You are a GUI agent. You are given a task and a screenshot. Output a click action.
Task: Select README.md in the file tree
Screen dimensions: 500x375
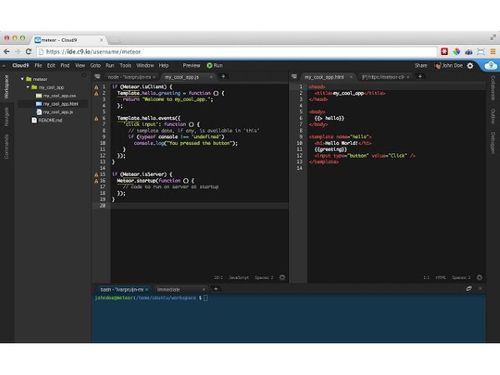[50, 120]
